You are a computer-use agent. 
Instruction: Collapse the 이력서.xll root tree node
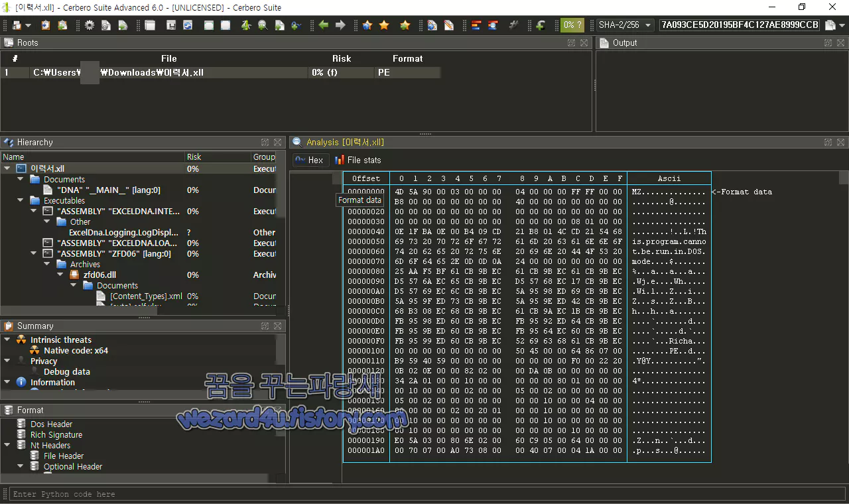[7, 169]
